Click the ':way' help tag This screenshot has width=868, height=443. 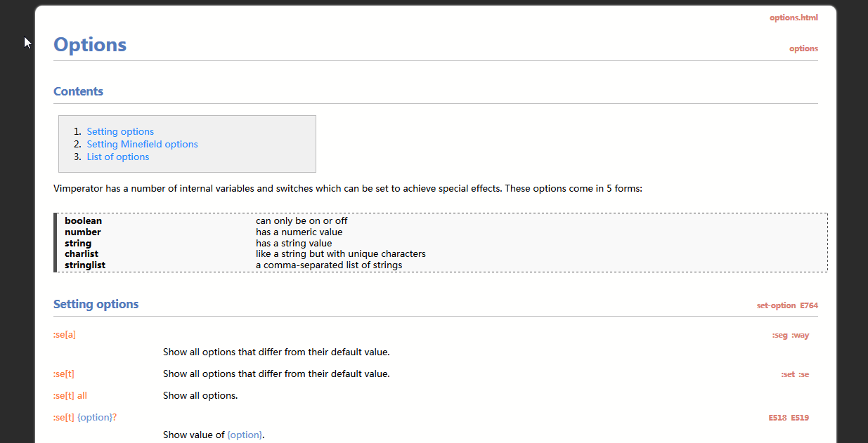(801, 336)
